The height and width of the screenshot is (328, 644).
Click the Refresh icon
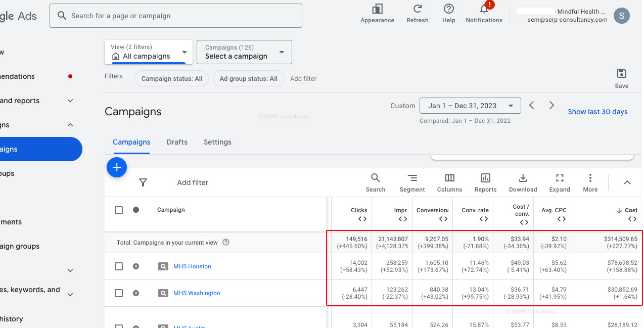click(417, 9)
